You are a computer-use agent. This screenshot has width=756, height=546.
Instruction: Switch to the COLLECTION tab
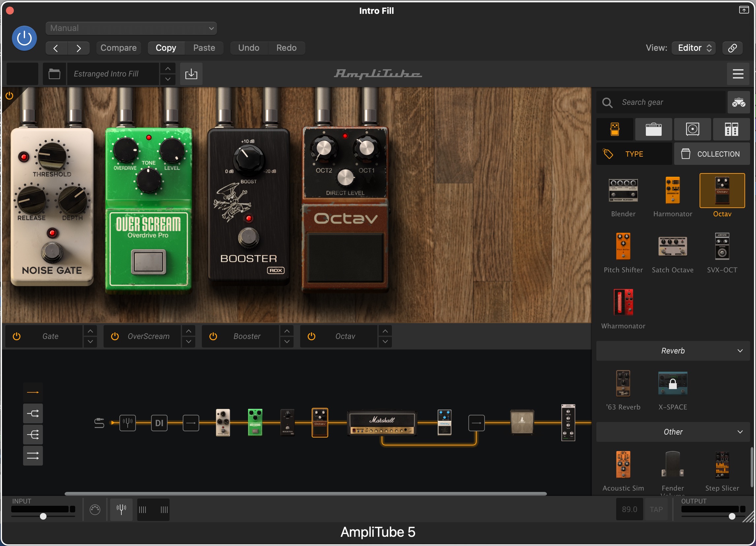[x=712, y=154]
